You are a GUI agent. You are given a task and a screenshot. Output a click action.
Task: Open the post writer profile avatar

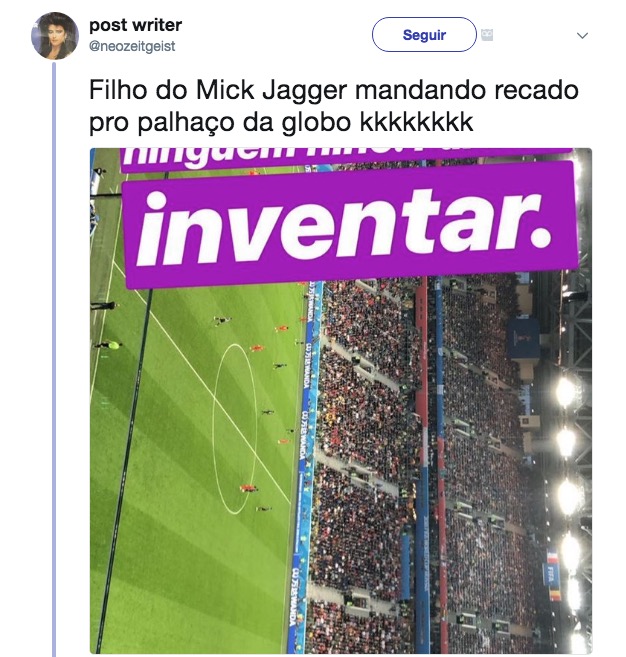(54, 36)
